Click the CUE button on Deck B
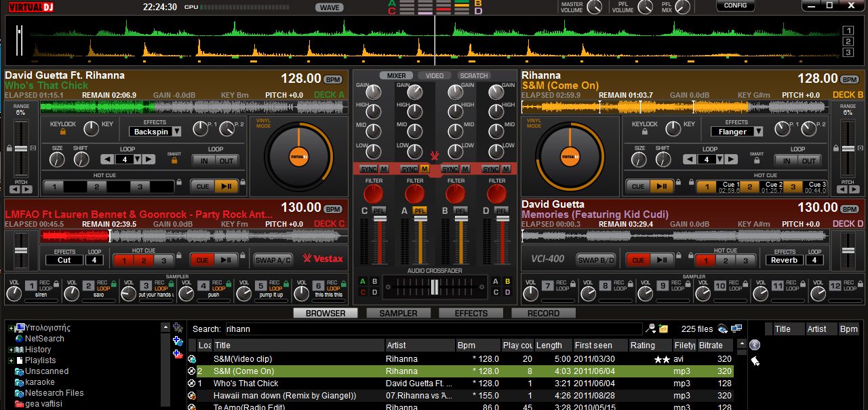 click(637, 187)
